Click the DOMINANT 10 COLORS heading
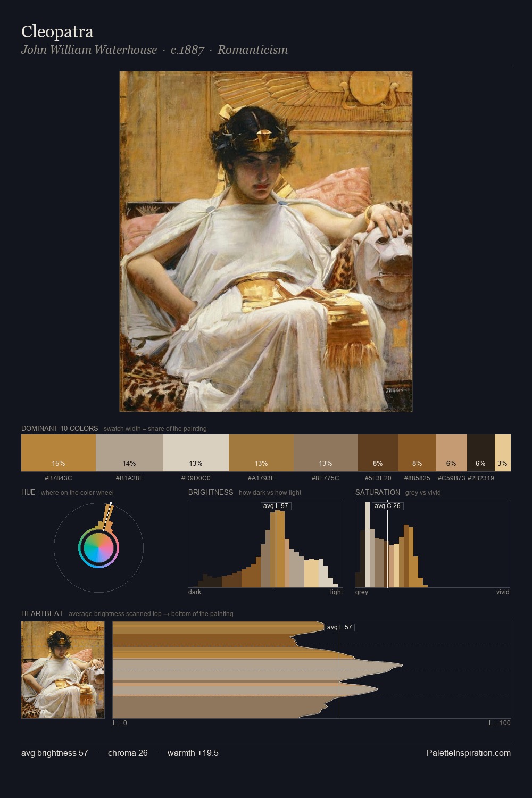Screen dimensions: 532x798 pyautogui.click(x=60, y=428)
